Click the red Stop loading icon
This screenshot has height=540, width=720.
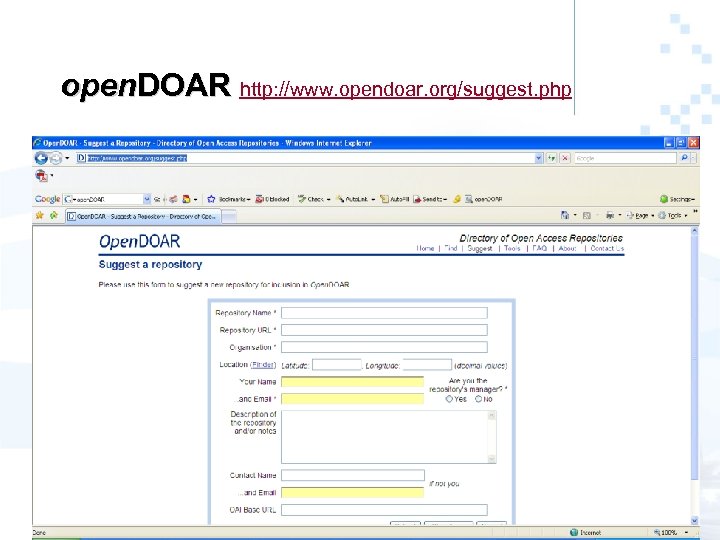pyautogui.click(x=565, y=158)
